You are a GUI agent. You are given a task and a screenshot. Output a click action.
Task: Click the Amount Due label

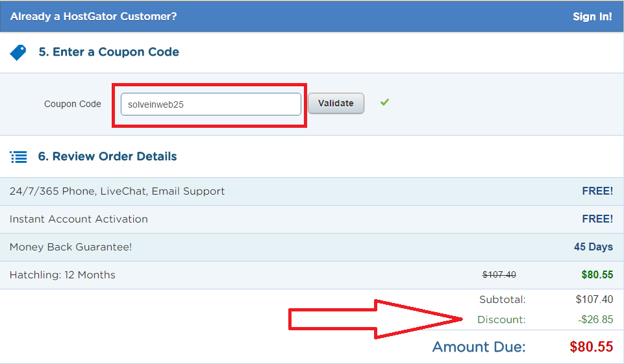click(x=479, y=347)
